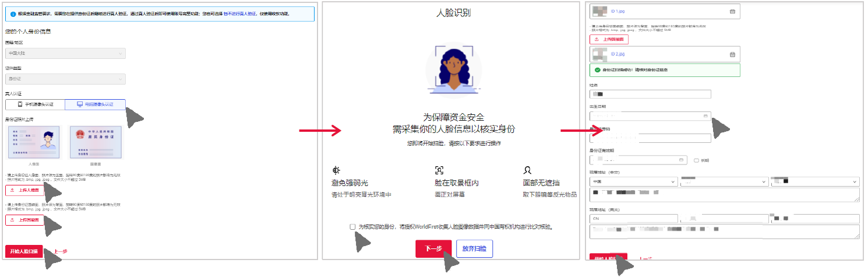
Task: Click the 避免强弱光 light icon
Action: click(336, 170)
